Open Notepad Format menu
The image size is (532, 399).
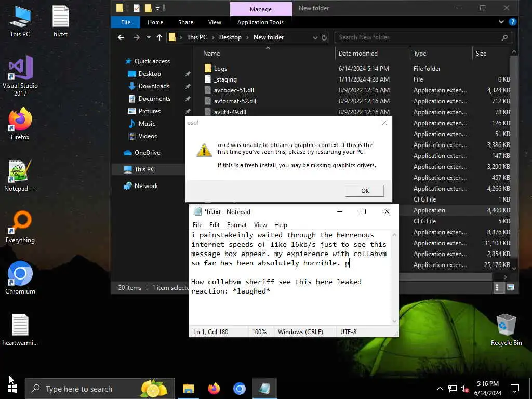pos(236,224)
